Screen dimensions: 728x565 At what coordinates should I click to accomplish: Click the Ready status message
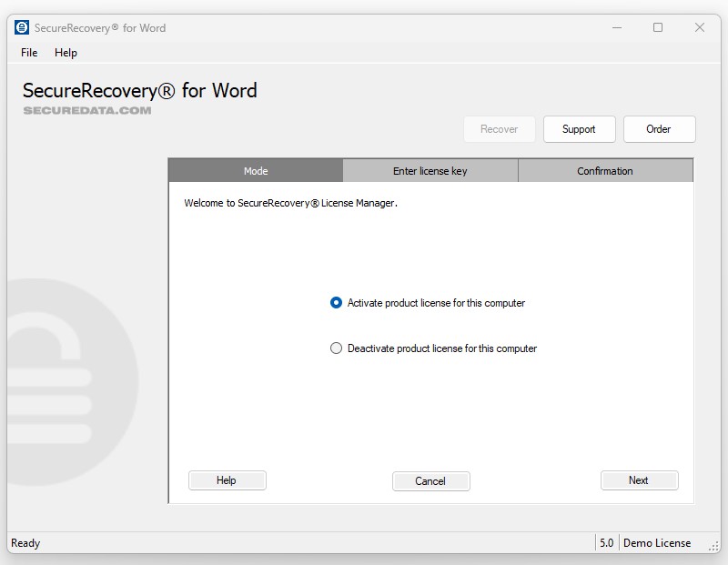(x=25, y=542)
